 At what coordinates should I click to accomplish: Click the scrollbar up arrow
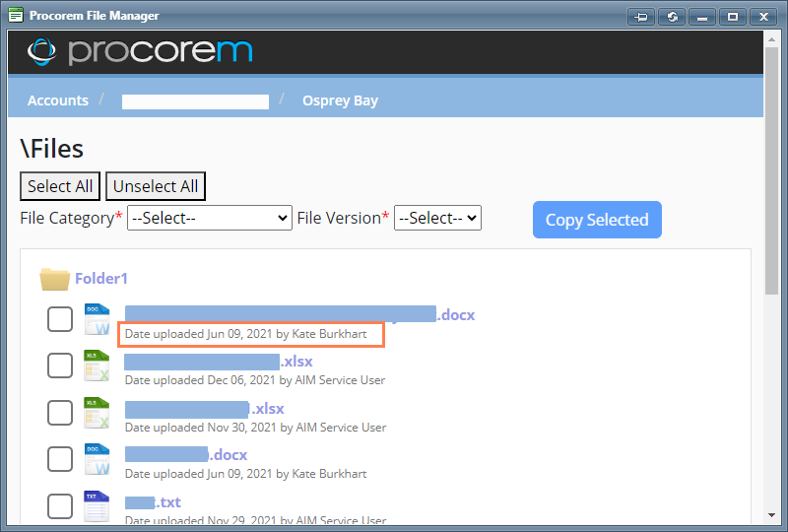click(771, 39)
